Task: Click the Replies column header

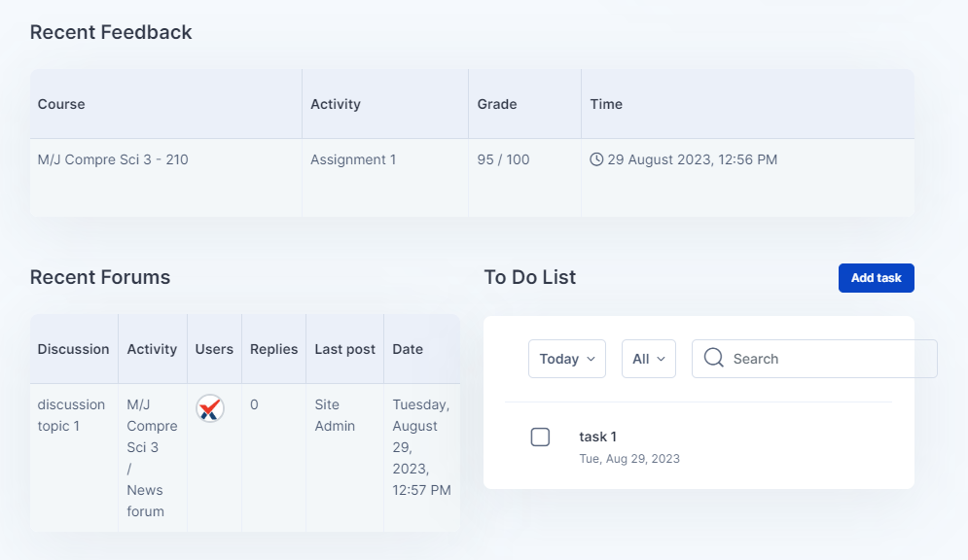Action: pyautogui.click(x=273, y=349)
